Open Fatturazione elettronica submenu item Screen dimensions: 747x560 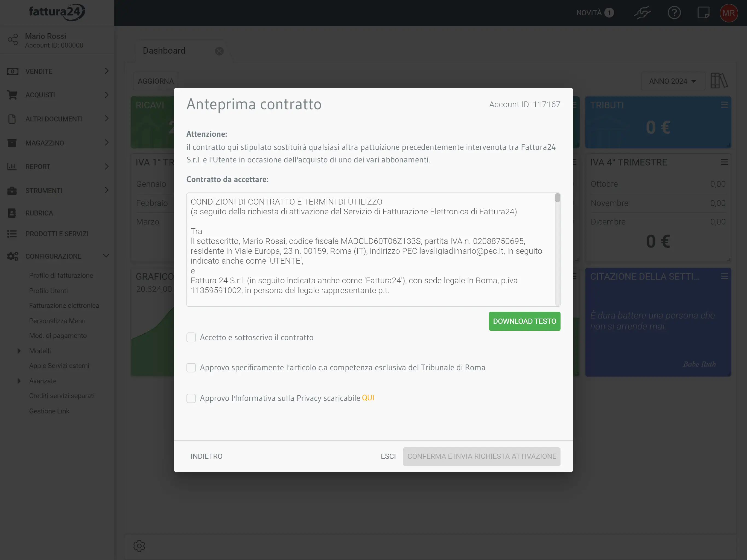point(64,306)
